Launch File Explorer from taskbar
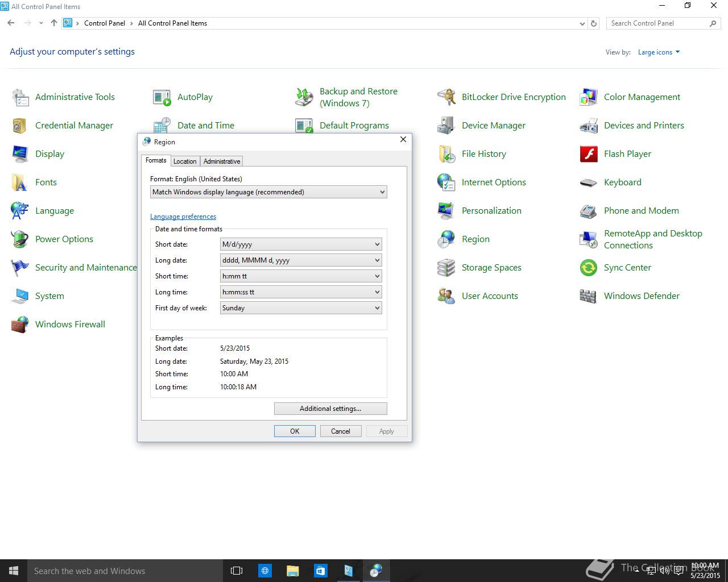 [x=292, y=571]
